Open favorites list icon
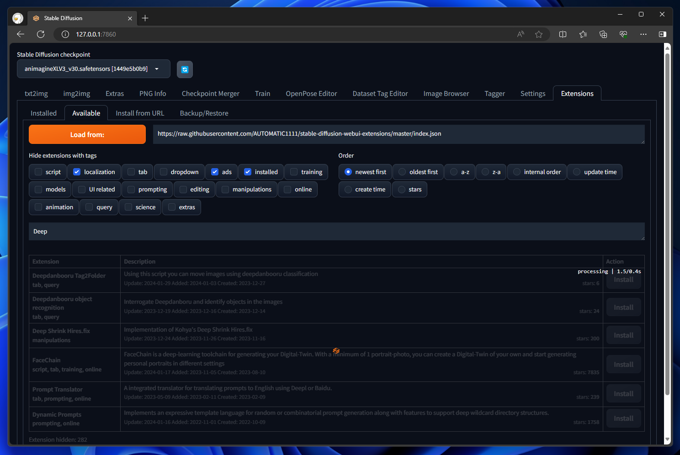The height and width of the screenshot is (455, 680). click(583, 34)
